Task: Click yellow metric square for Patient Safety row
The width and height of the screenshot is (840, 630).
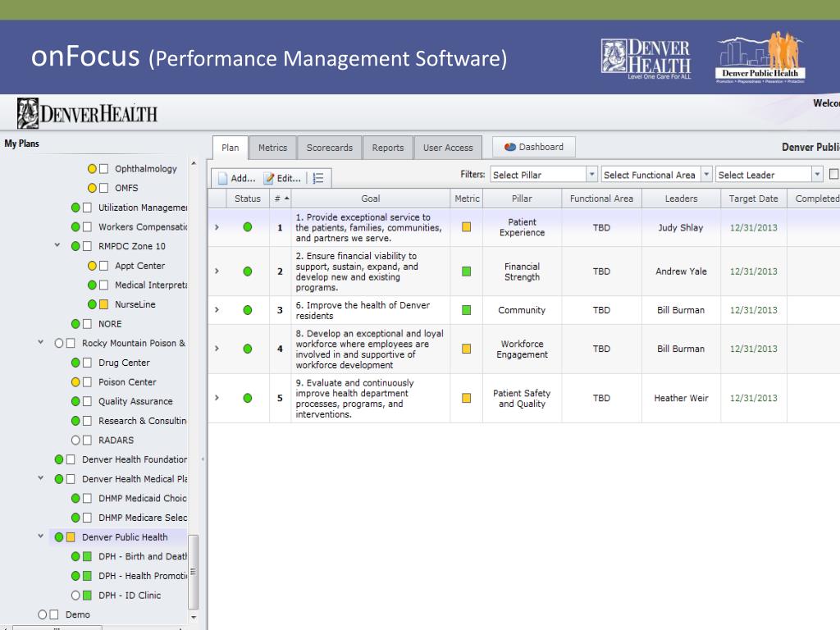Action: click(x=467, y=398)
